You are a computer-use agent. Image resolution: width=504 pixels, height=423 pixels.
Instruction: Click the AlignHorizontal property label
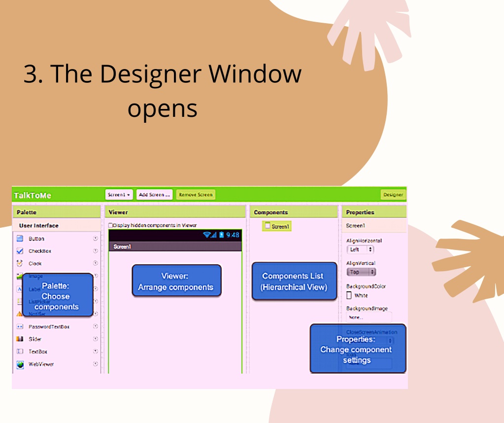(x=364, y=241)
